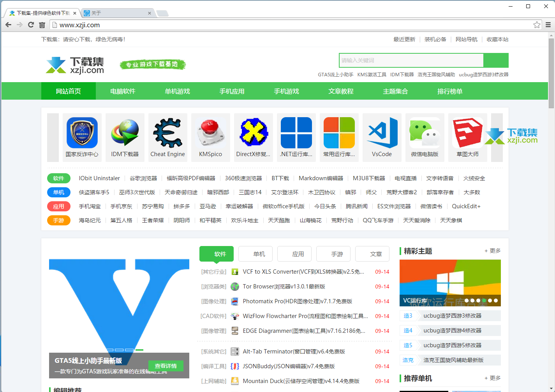555x392 pixels.
Task: Open the VsCode icon
Action: click(382, 133)
